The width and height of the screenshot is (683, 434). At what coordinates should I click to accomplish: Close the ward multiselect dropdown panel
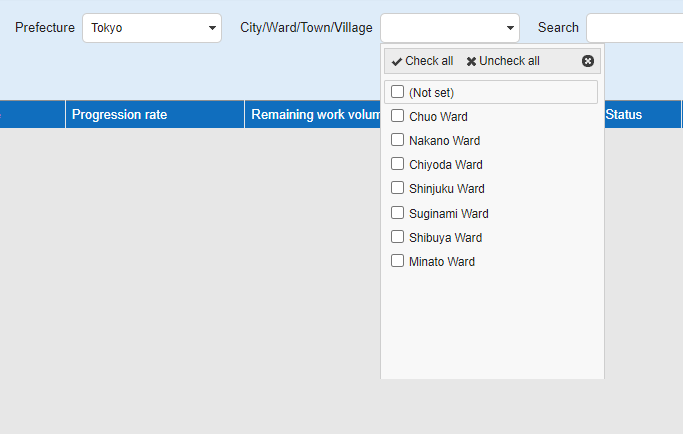click(x=588, y=61)
